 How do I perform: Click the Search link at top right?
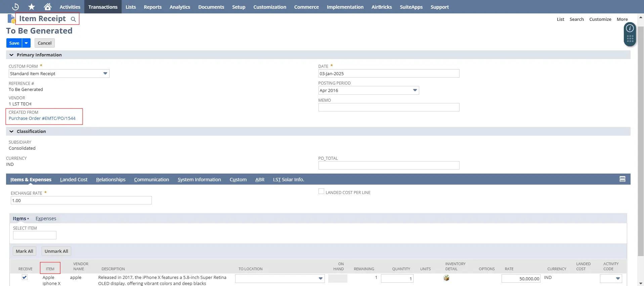coord(576,19)
